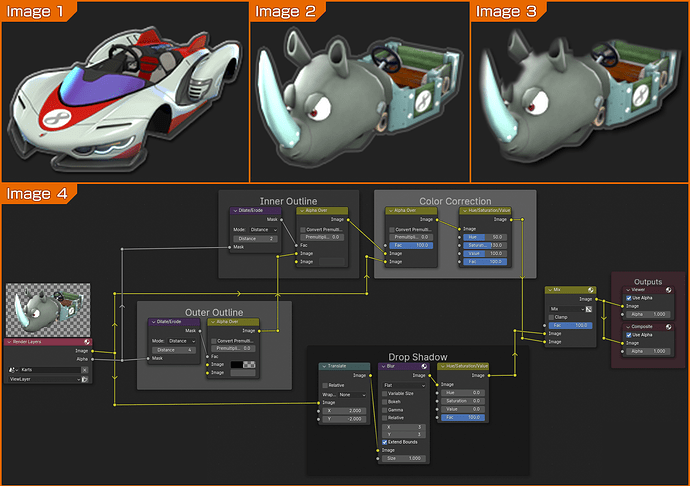Select the Viewer node header

648,290
